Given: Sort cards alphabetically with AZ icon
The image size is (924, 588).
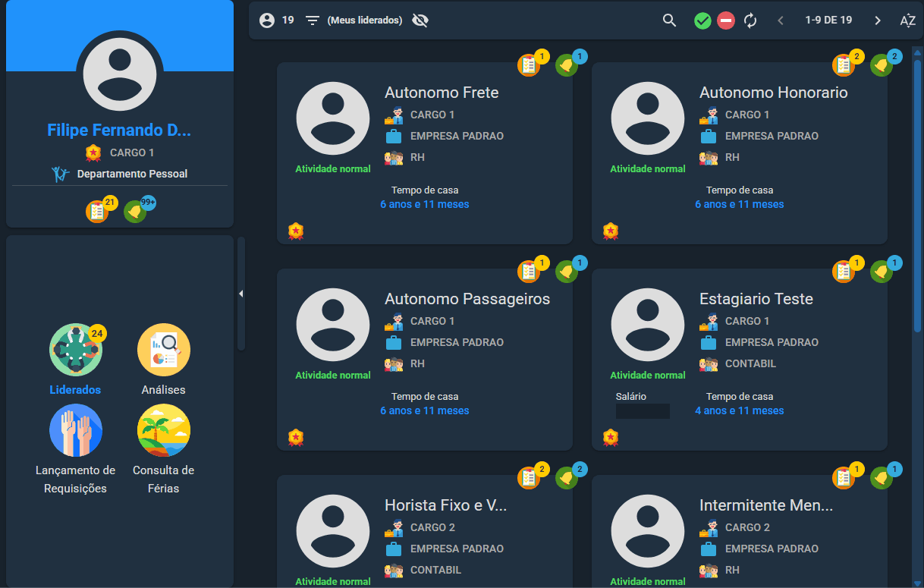Looking at the screenshot, I should click(907, 20).
